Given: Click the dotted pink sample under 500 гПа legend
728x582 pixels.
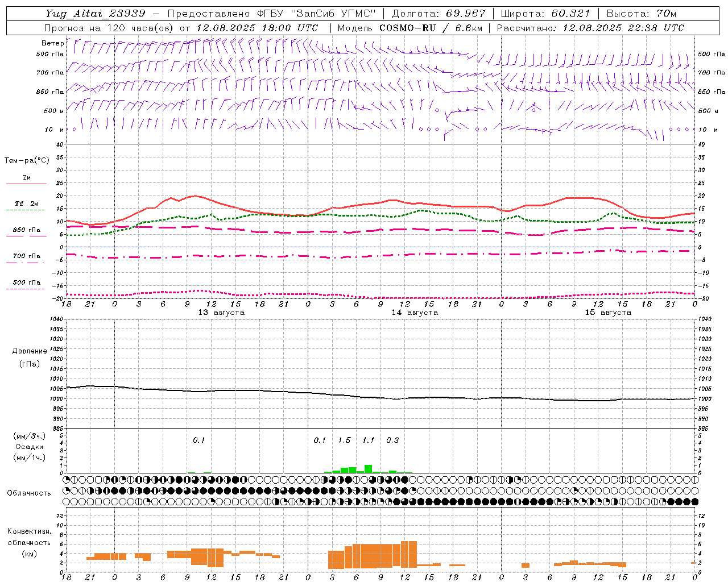Looking at the screenshot, I should [x=25, y=289].
